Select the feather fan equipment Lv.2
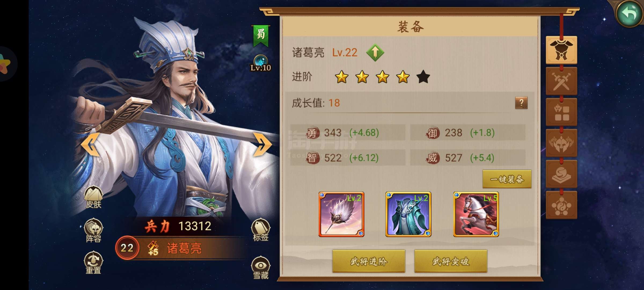This screenshot has height=290, width=644. coord(341,214)
